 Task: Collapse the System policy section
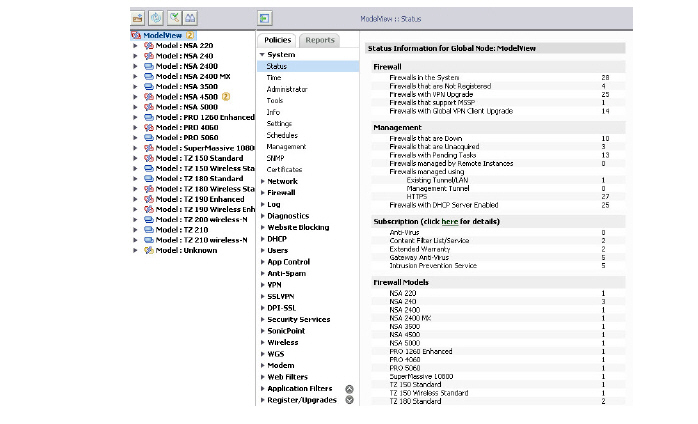coord(262,54)
